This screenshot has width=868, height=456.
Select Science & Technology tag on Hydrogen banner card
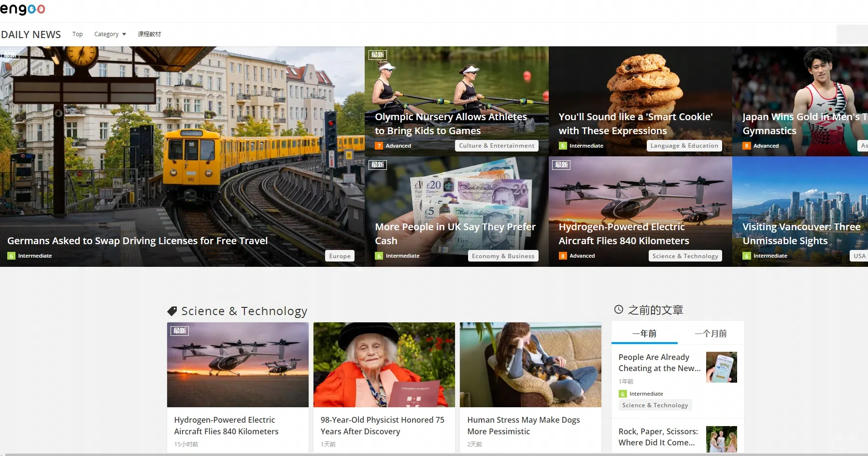click(685, 256)
